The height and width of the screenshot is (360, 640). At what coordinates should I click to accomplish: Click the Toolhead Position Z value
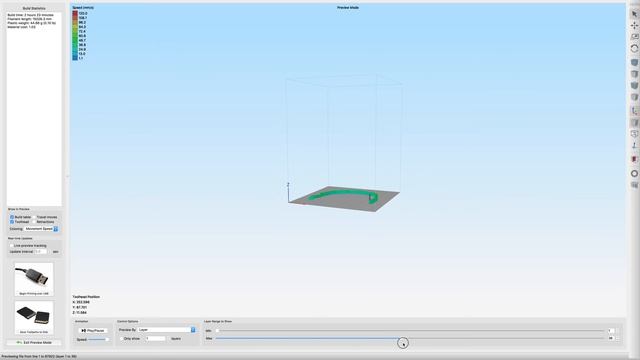click(80, 313)
